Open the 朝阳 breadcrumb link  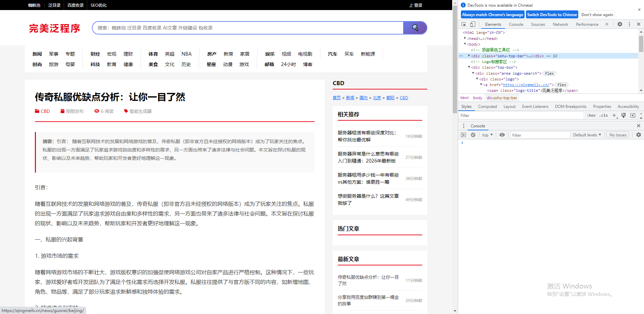pyautogui.click(x=390, y=98)
